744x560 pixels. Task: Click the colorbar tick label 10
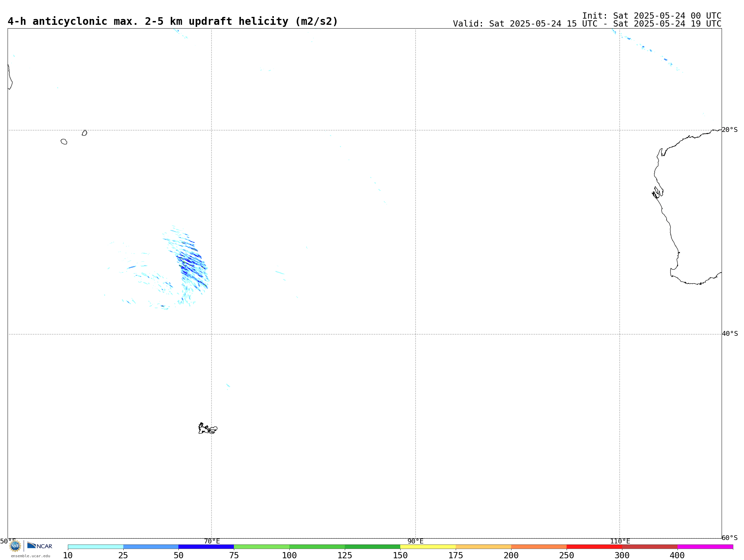pos(68,556)
